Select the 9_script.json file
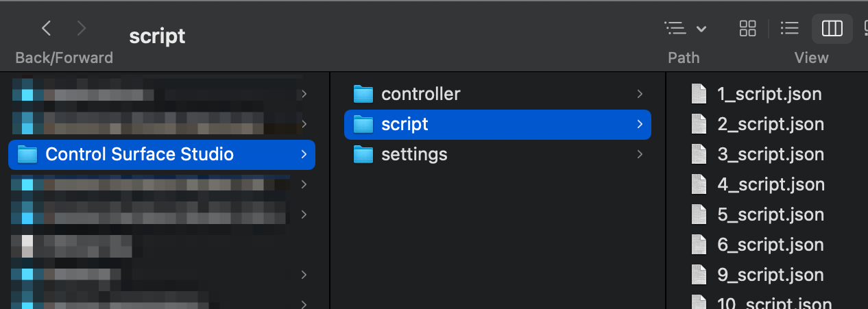 [x=771, y=275]
